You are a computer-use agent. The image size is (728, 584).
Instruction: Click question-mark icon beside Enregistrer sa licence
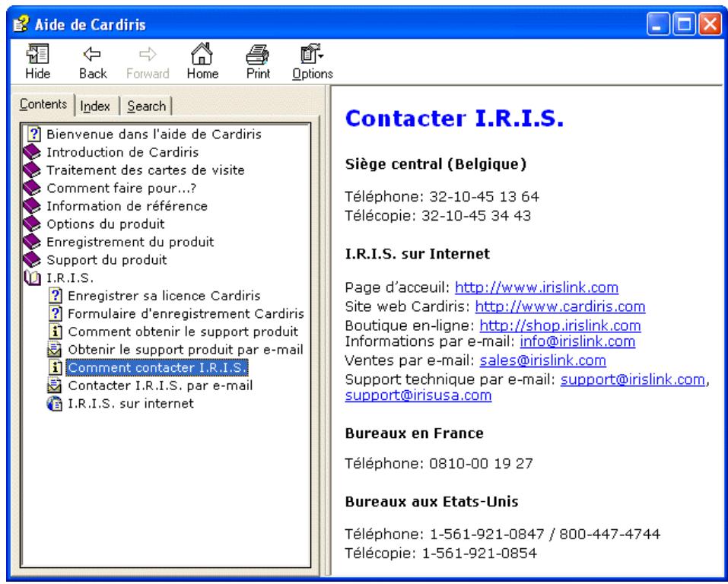tap(56, 295)
